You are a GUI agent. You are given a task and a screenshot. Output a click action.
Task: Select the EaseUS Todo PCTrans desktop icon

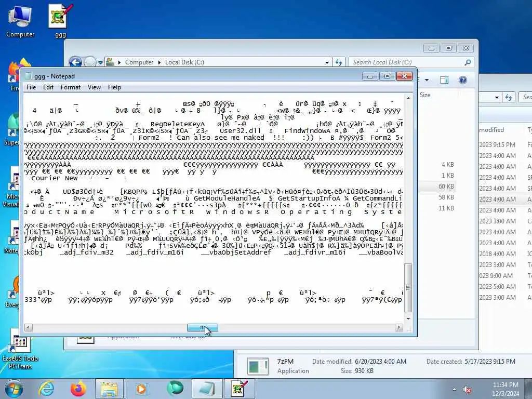pos(20,350)
